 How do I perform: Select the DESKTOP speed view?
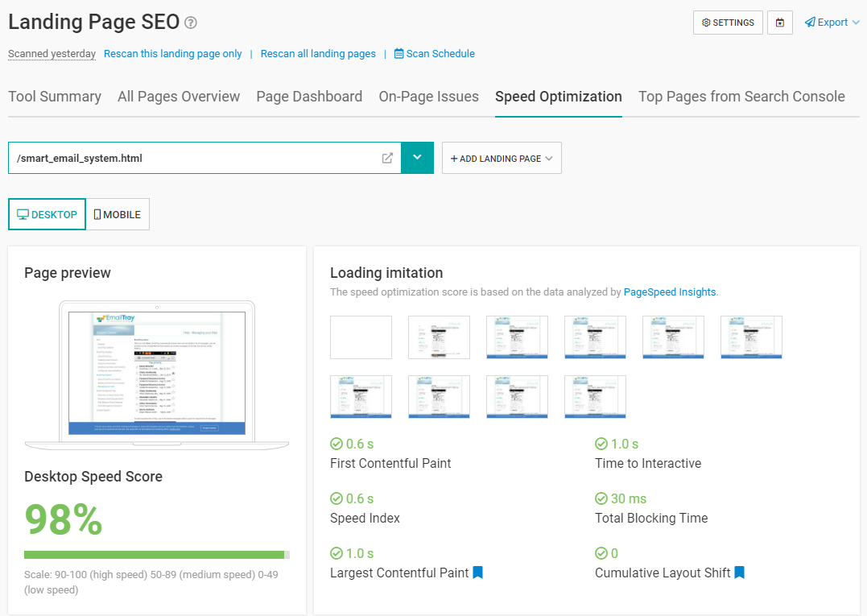tap(46, 213)
